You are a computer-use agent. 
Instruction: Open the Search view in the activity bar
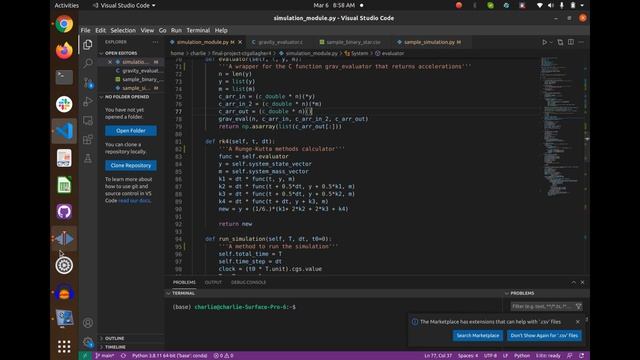88,63
